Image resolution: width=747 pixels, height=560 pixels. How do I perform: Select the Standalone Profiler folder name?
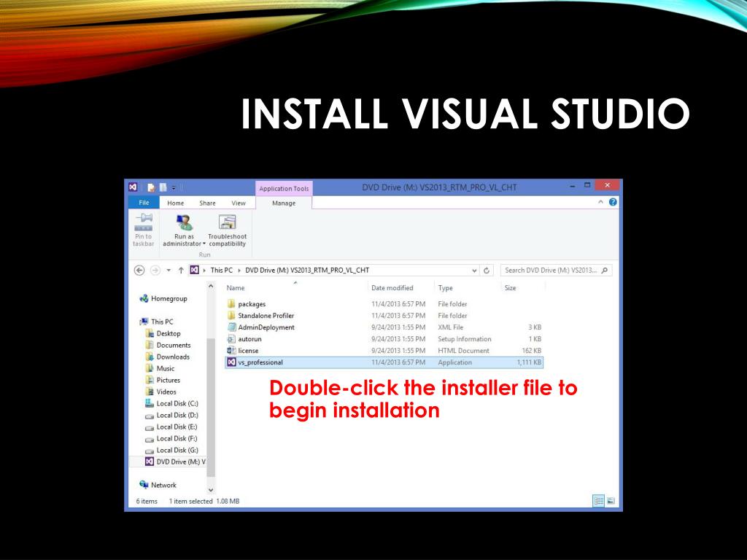[266, 316]
